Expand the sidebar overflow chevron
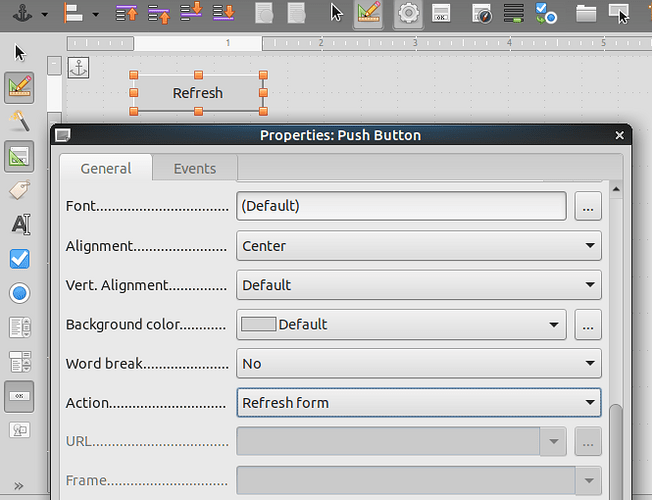The height and width of the screenshot is (500, 652). click(19, 485)
